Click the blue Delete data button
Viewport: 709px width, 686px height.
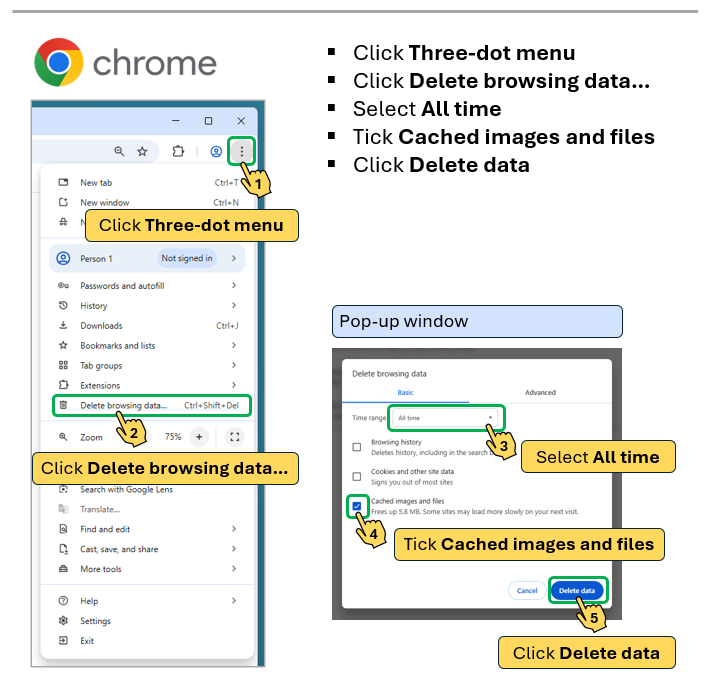click(x=577, y=591)
